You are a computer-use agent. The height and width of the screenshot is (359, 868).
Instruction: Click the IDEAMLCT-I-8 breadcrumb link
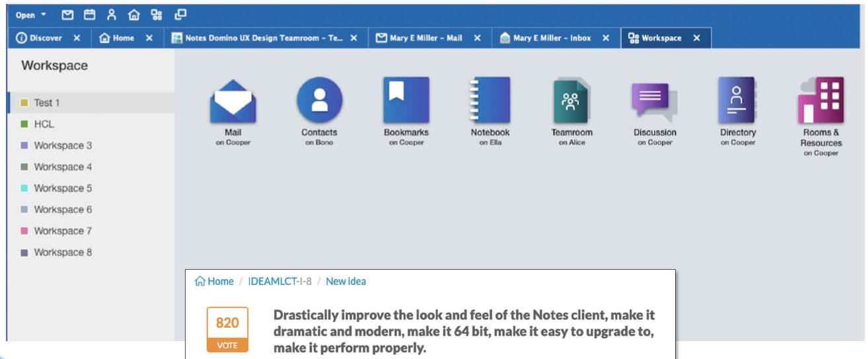pyautogui.click(x=280, y=281)
